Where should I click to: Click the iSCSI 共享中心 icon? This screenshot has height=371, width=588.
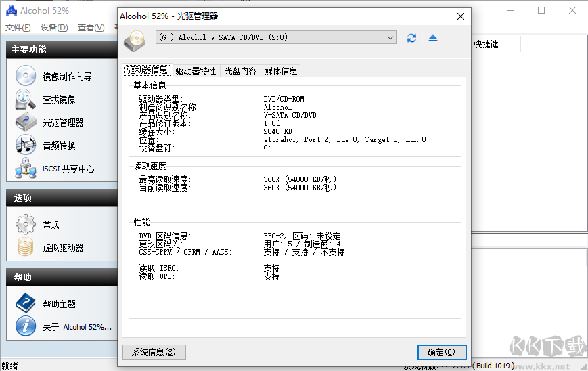coord(25,169)
